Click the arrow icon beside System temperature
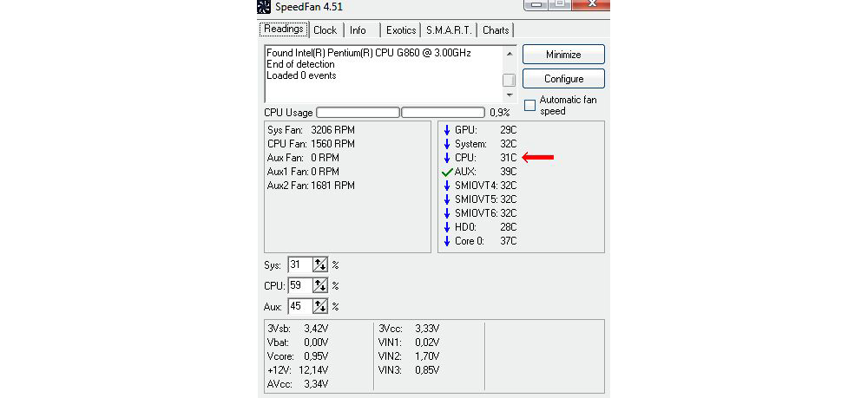 [447, 144]
